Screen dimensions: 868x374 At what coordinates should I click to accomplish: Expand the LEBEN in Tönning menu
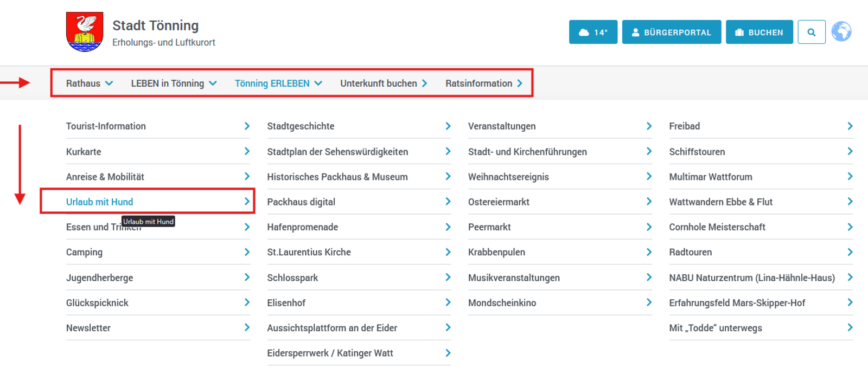click(x=174, y=83)
